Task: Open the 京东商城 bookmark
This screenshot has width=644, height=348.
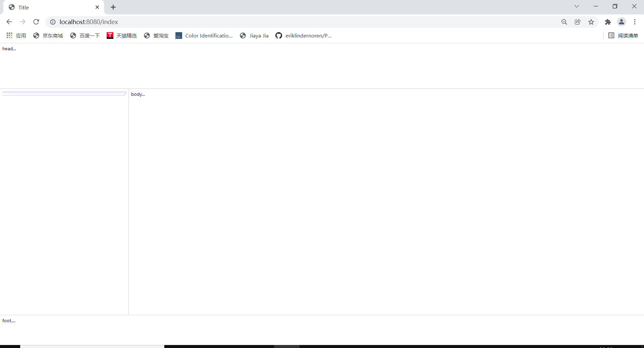Action: [x=48, y=36]
